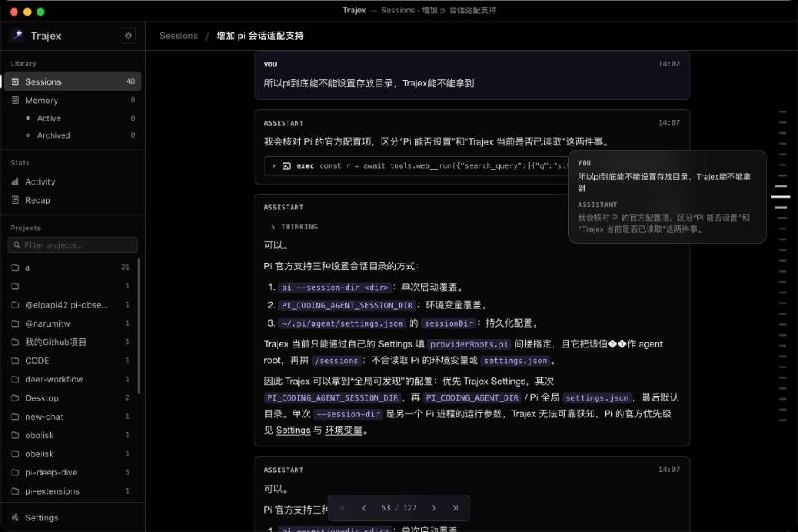This screenshot has height=532, width=798.
Task: Open the @narumitw project
Action: click(x=70, y=323)
